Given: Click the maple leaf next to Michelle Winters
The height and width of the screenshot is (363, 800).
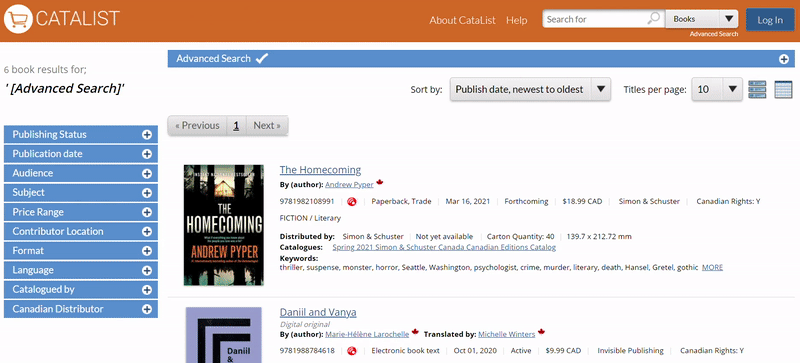Looking at the screenshot, I should pyautogui.click(x=541, y=332).
